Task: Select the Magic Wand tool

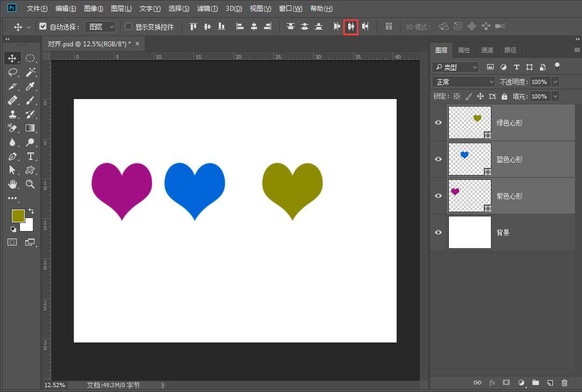Action: [31, 72]
